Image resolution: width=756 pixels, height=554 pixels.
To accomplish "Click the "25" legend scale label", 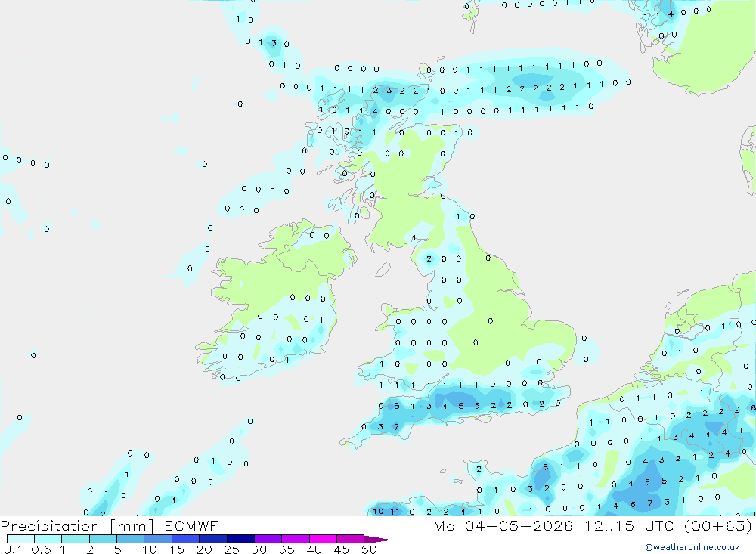I will click(231, 549).
